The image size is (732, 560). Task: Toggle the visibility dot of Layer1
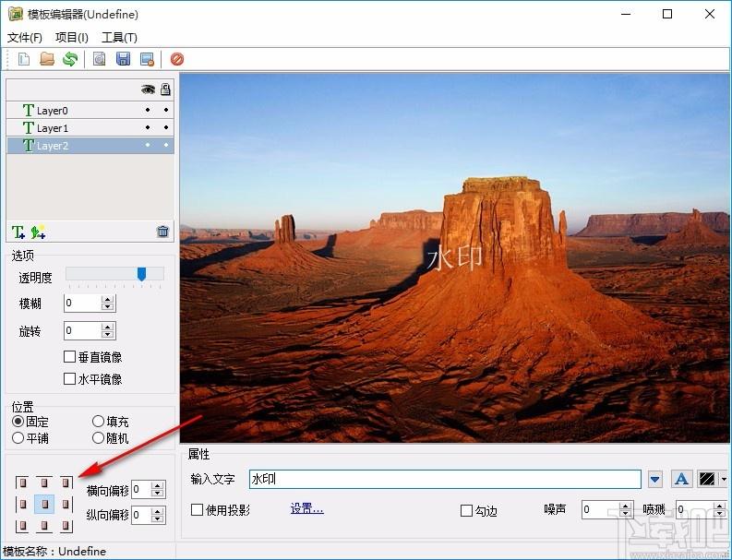[148, 127]
